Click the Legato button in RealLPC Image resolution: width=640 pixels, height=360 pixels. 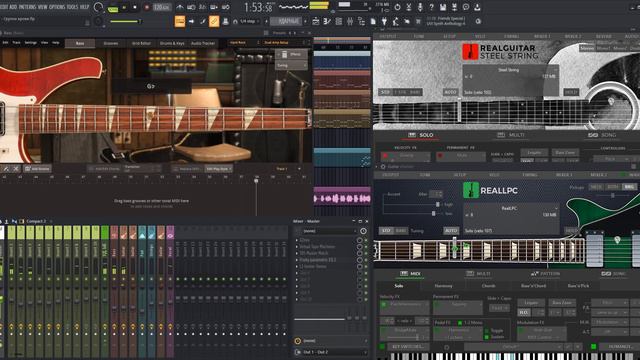pos(531,303)
